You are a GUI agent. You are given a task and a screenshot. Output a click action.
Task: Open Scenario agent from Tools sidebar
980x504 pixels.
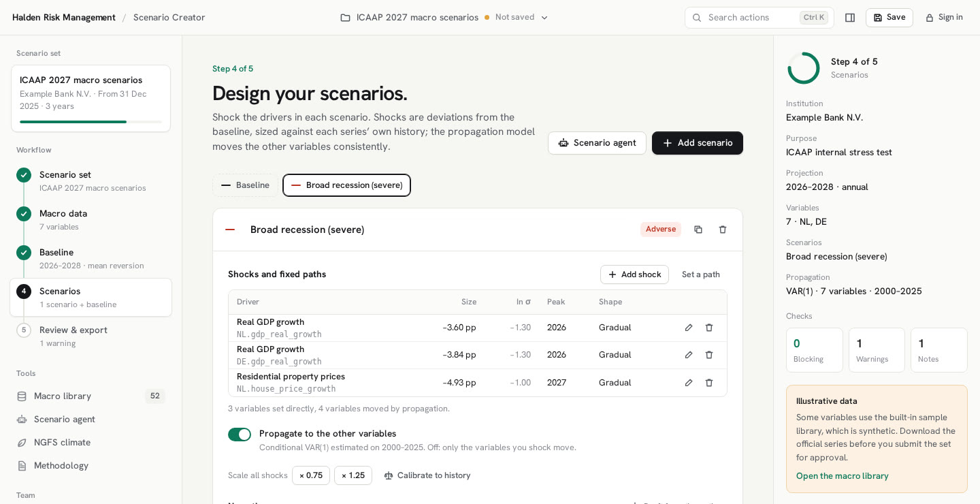pos(91,420)
